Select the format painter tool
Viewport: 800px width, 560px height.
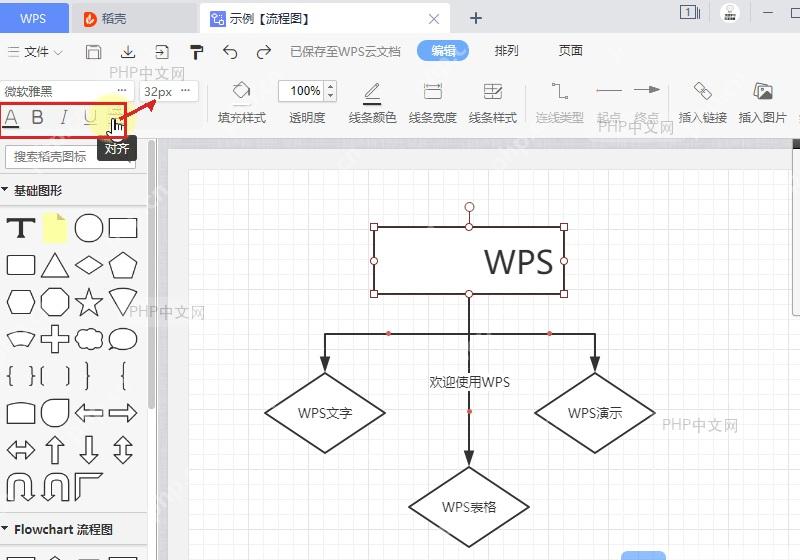point(196,52)
